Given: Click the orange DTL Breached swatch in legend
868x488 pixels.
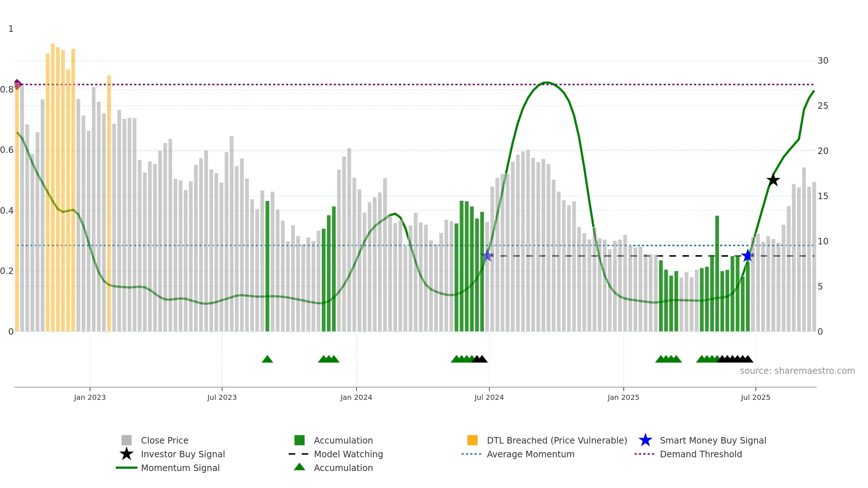Looking at the screenshot, I should pos(472,440).
